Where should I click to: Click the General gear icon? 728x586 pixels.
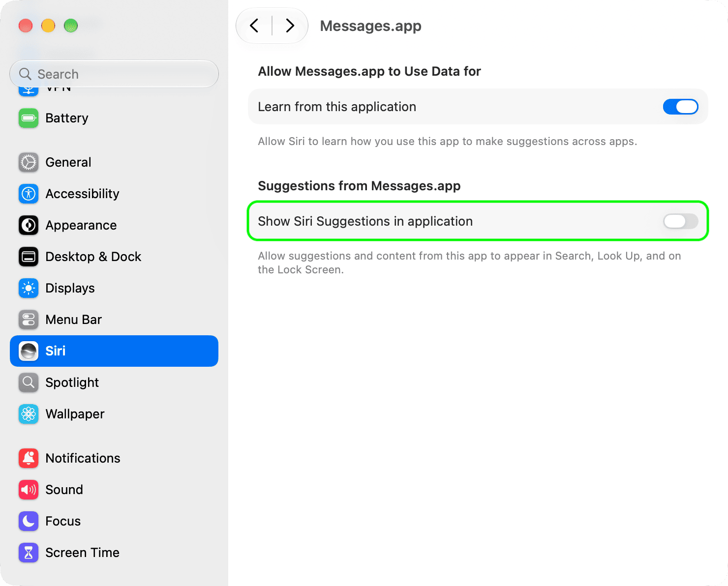click(29, 162)
